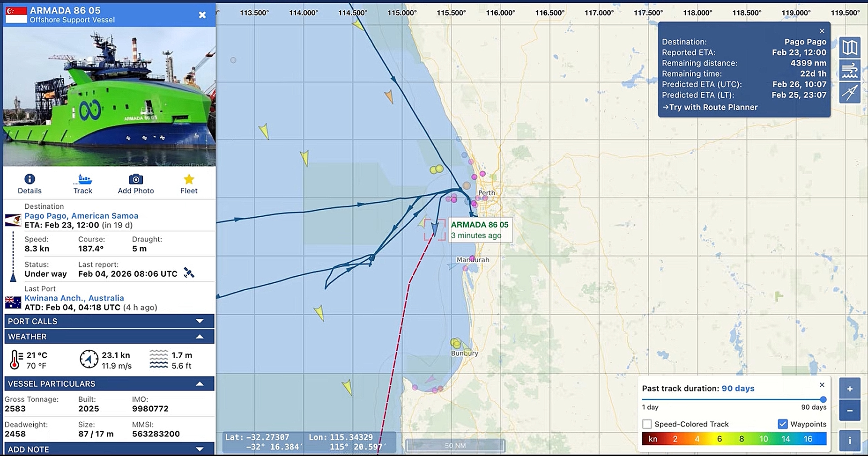
Task: Click the past track duration slider handle
Action: pyautogui.click(x=823, y=399)
